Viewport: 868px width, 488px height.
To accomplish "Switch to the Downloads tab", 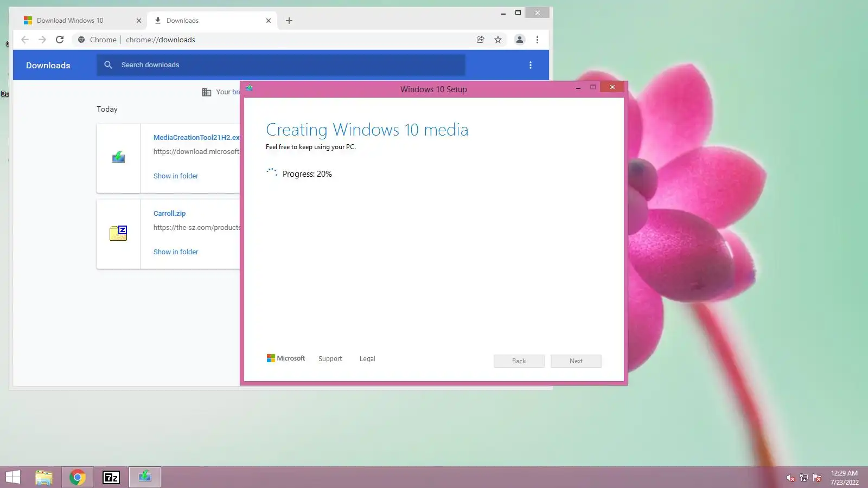I will [x=212, y=21].
